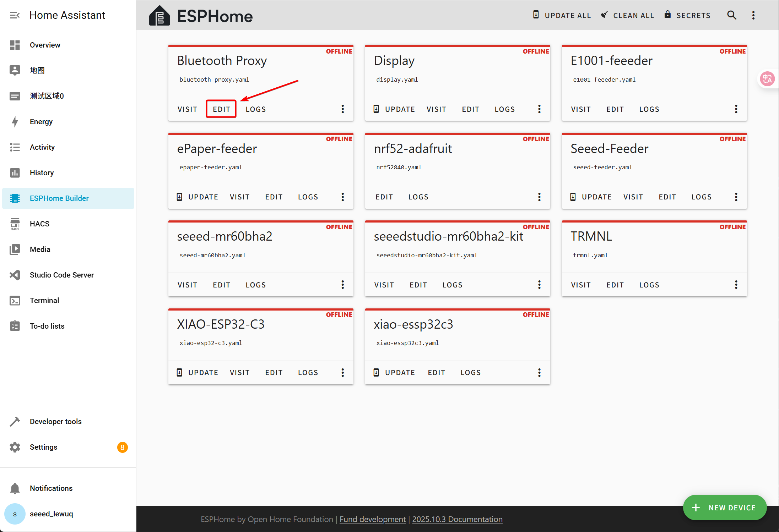This screenshot has height=532, width=779.
Task: Open Secrets editor from header
Action: (x=687, y=15)
